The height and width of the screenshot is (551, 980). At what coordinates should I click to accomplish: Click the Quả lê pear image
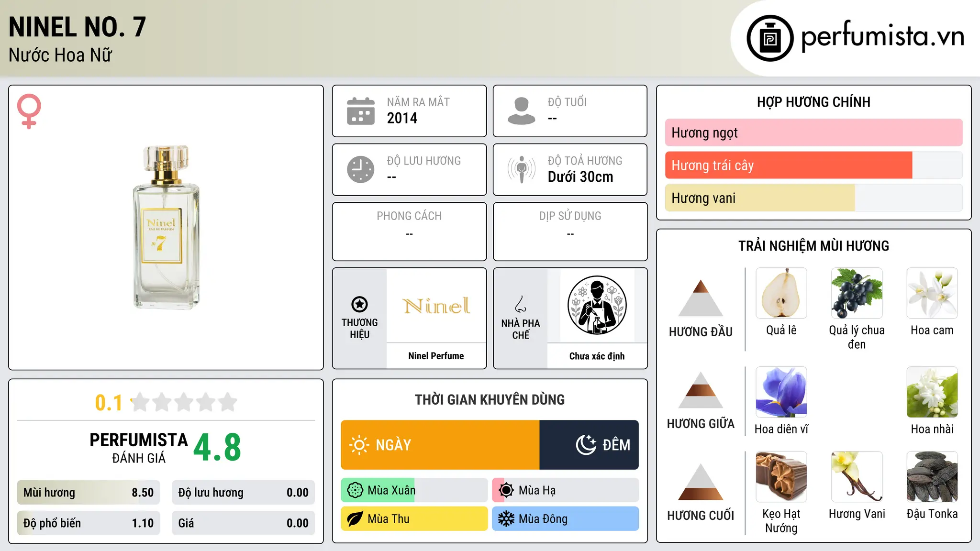[x=781, y=293]
